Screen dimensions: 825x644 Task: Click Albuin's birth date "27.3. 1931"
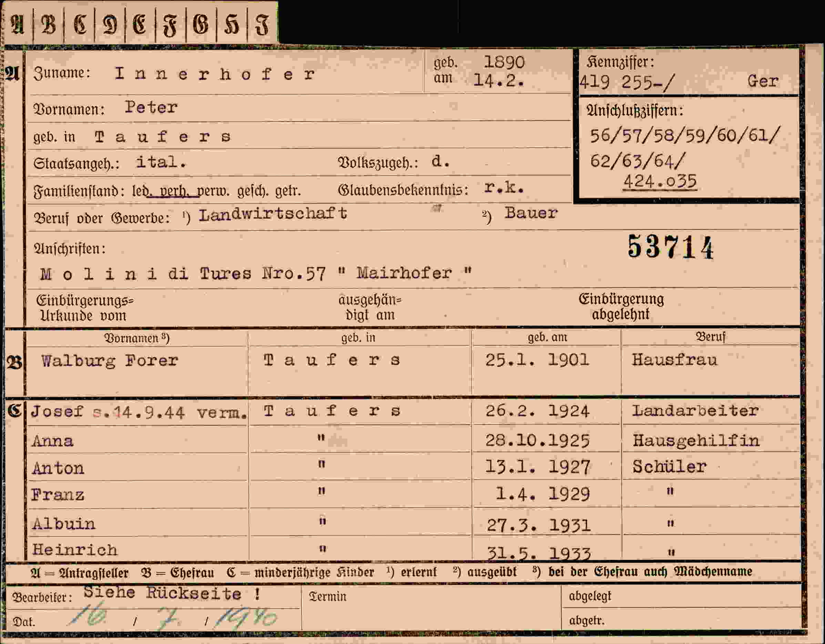coord(538,525)
